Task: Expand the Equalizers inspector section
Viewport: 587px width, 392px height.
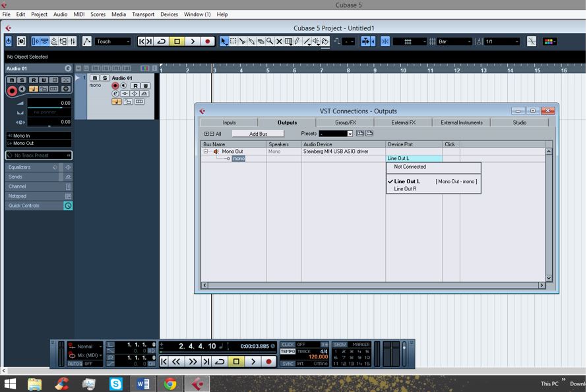Action: pos(32,167)
